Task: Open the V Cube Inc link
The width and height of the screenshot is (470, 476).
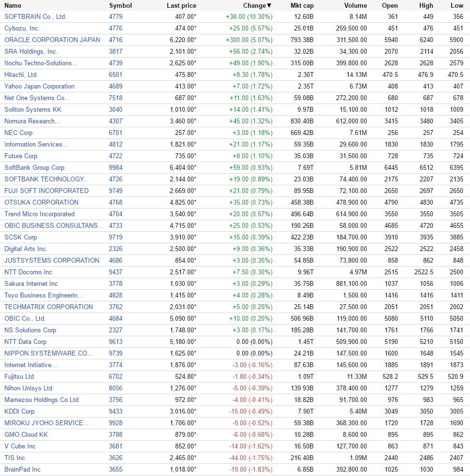Action: point(20,446)
